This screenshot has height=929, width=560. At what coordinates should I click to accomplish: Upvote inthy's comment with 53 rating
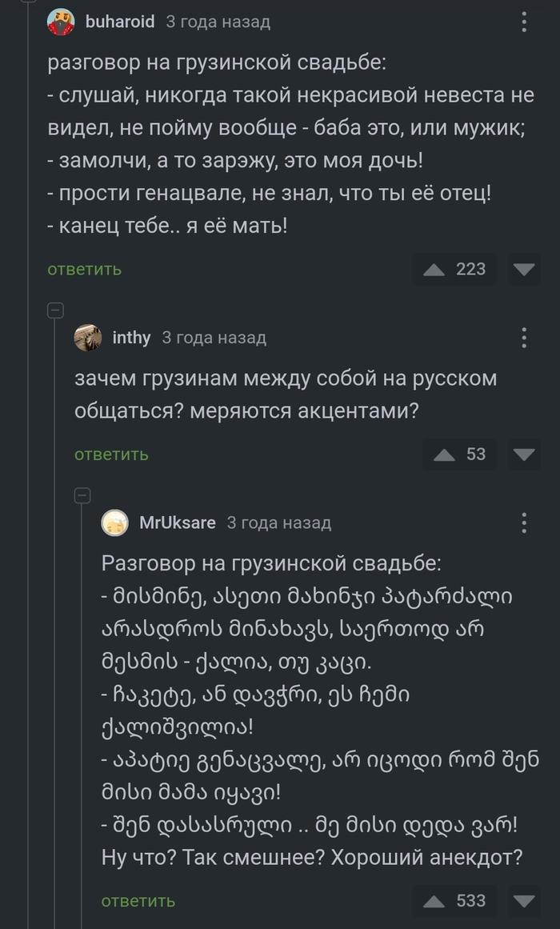click(x=444, y=454)
